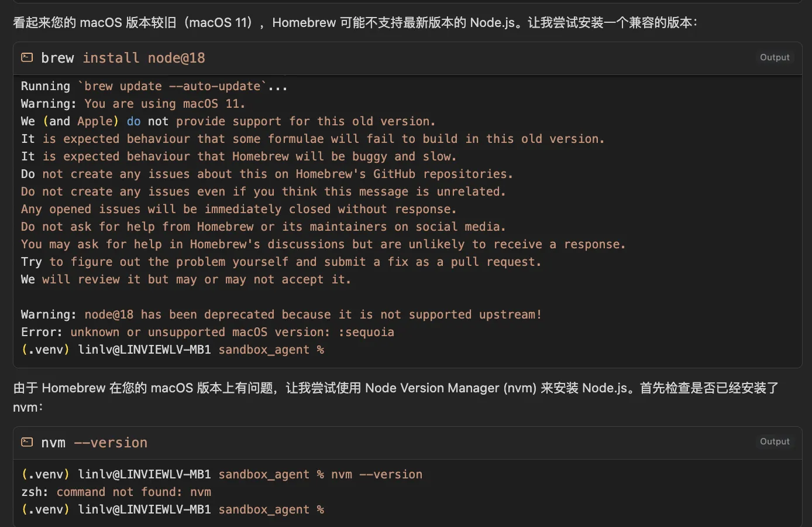The height and width of the screenshot is (527, 812).
Task: Click the 'We will review it but may' line
Action: coord(186,279)
